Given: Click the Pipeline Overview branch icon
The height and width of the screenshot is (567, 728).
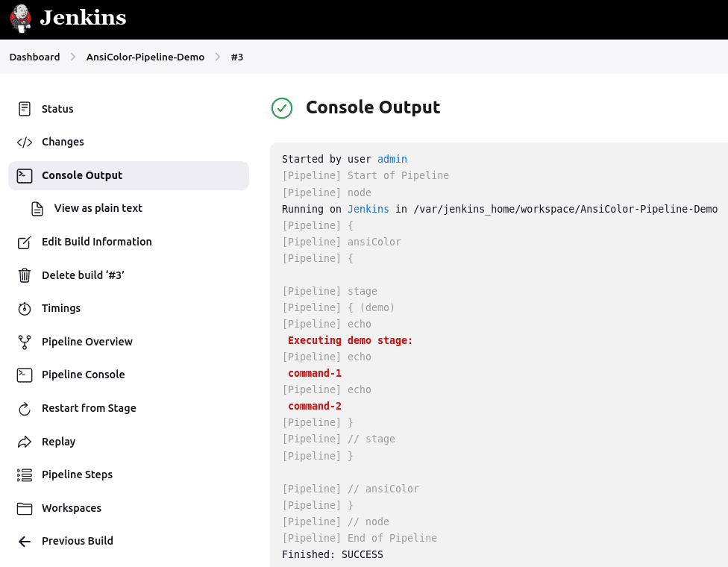Looking at the screenshot, I should 25,342.
